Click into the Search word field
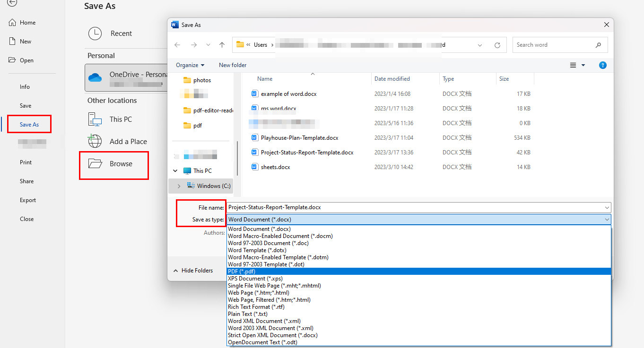The height and width of the screenshot is (348, 644). [553, 45]
